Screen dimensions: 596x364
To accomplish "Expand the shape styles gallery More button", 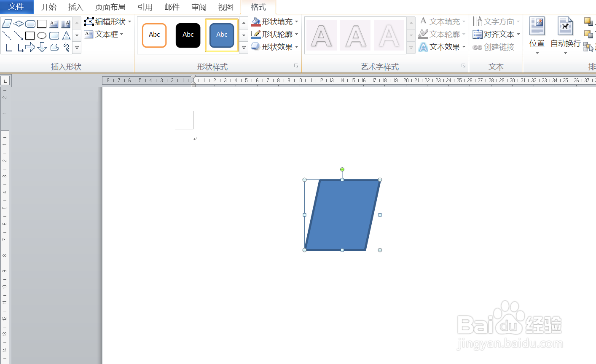I will [x=244, y=48].
